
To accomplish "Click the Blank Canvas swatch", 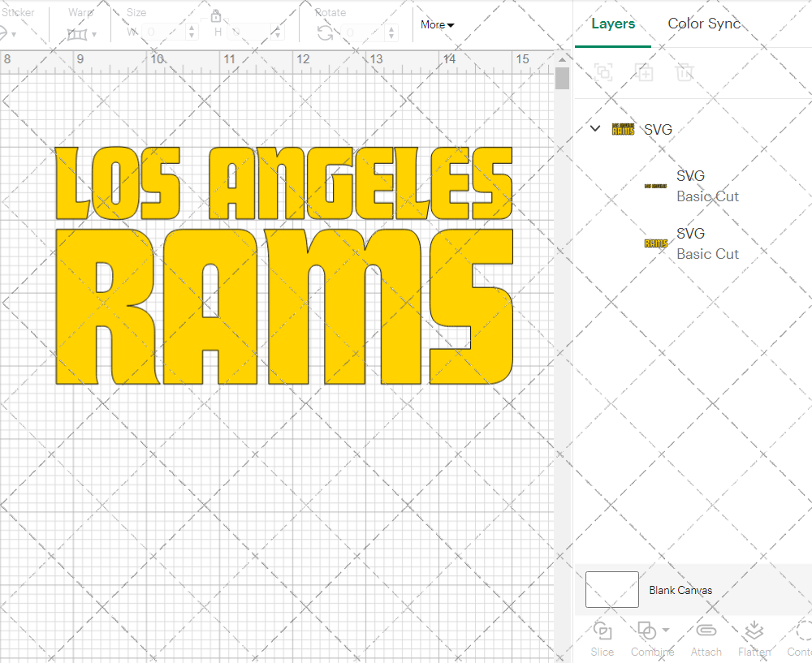I will pos(611,589).
